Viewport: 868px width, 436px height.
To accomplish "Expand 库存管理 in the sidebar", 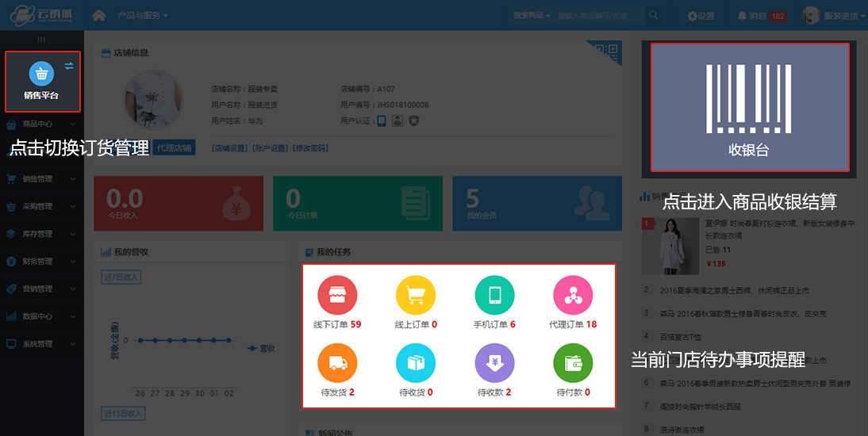I will tap(41, 234).
